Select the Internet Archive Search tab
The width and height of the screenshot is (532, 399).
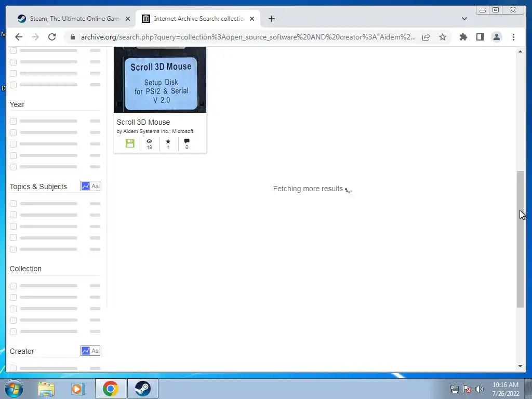(x=198, y=19)
